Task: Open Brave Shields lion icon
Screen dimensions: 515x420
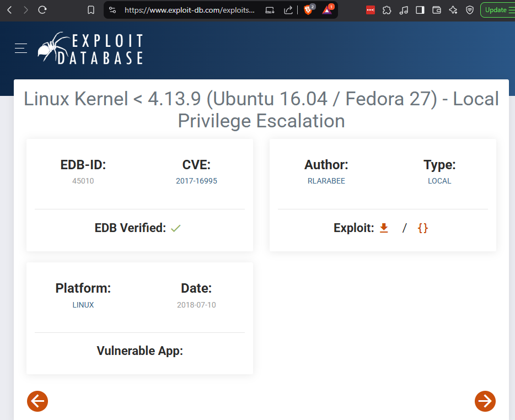Action: 308,10
